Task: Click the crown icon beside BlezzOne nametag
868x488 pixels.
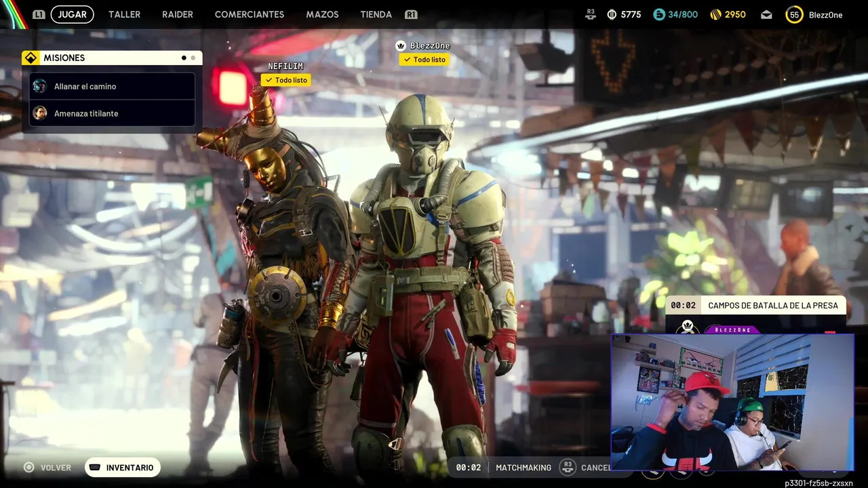Action: click(401, 45)
